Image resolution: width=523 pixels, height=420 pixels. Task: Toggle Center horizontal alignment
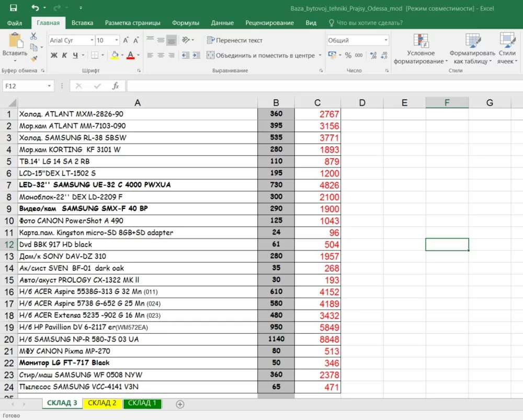point(161,55)
